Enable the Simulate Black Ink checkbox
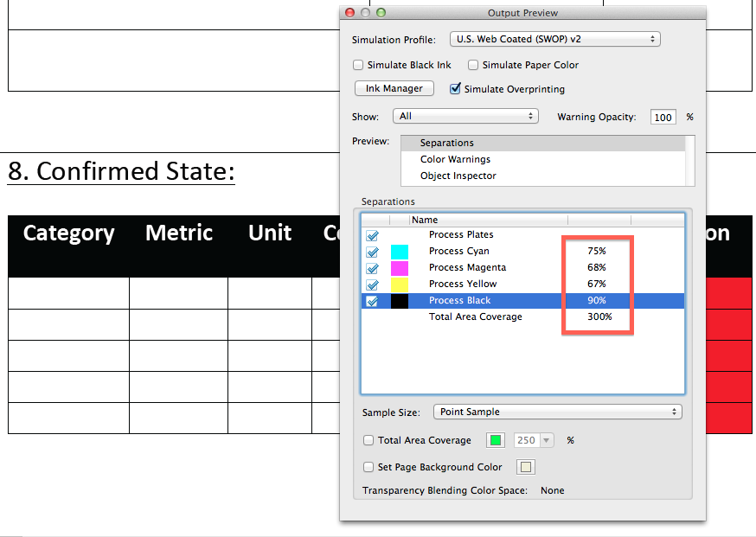Image resolution: width=756 pixels, height=537 pixels. coord(358,65)
